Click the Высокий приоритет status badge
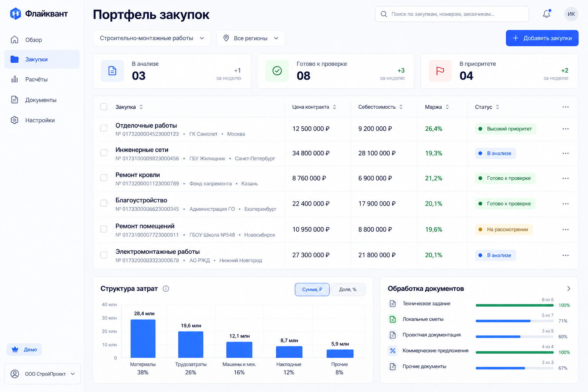Viewport: 588px width, 392px height. (506, 129)
